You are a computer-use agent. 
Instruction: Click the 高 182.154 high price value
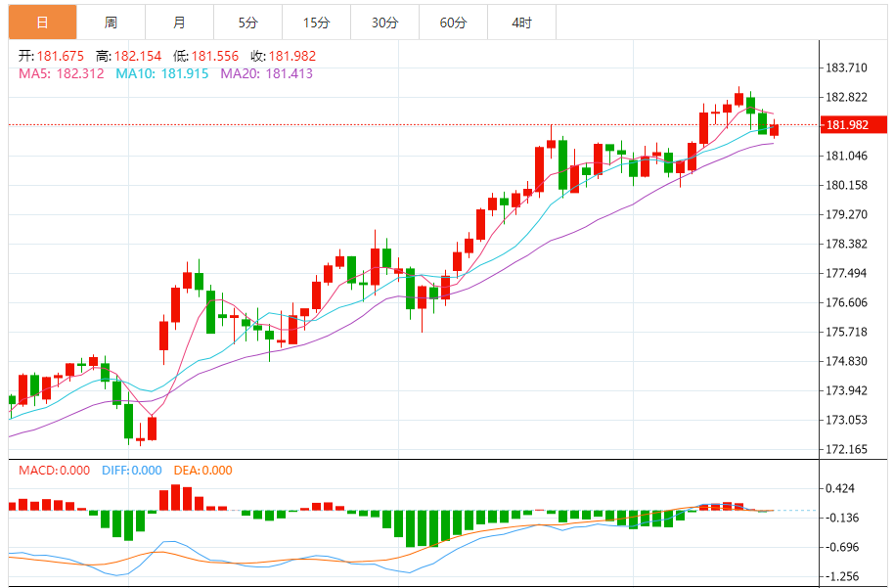(x=141, y=56)
